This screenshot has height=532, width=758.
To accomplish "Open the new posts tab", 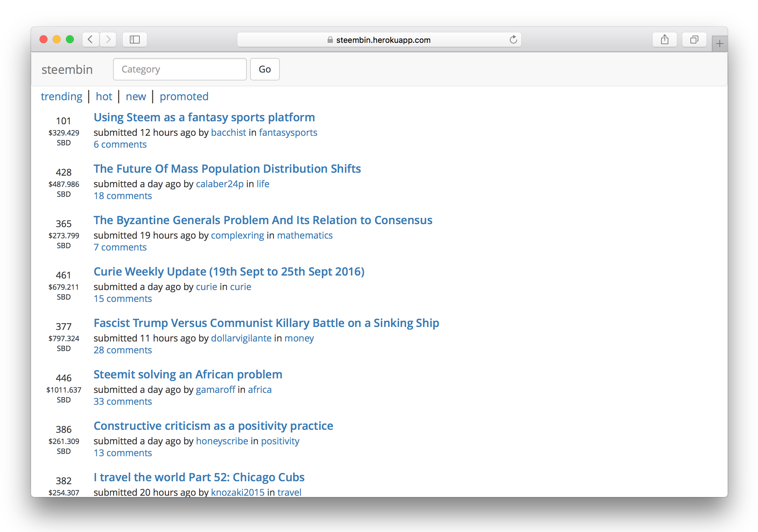I will point(136,97).
